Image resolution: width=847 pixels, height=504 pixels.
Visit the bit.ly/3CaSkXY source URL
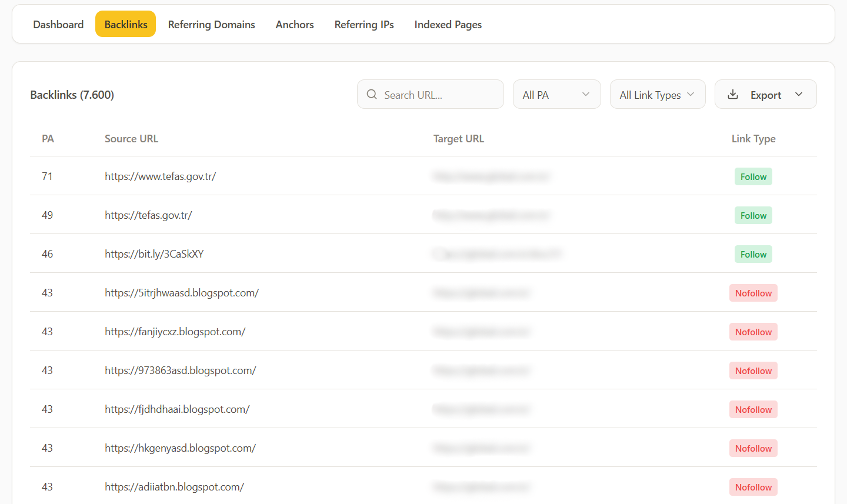tap(154, 254)
